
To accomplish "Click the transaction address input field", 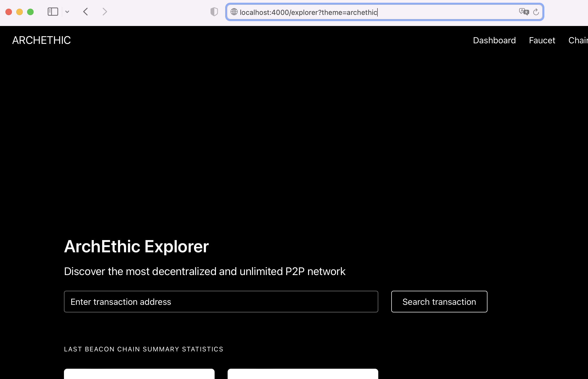I will click(x=221, y=301).
